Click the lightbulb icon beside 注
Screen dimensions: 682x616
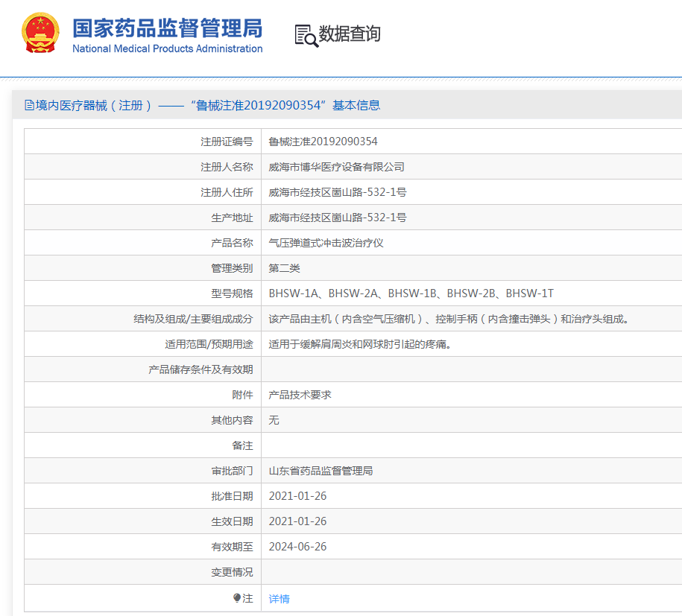[x=236, y=599]
